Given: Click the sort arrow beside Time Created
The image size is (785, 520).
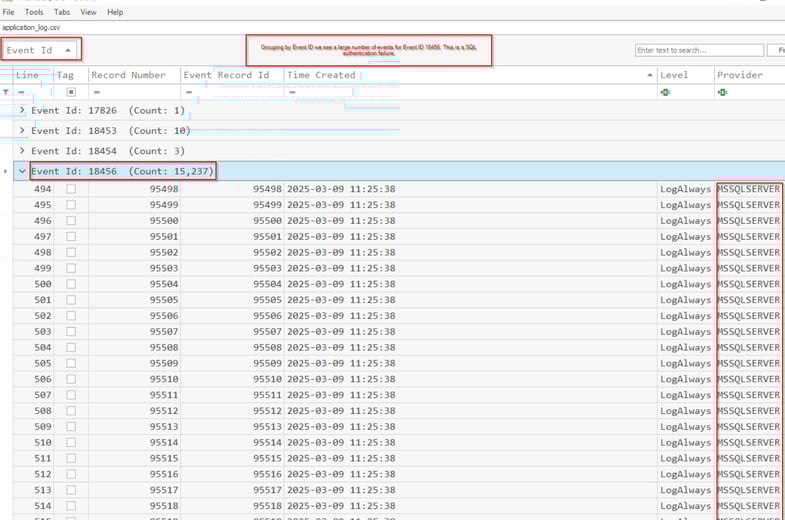Looking at the screenshot, I should 650,75.
